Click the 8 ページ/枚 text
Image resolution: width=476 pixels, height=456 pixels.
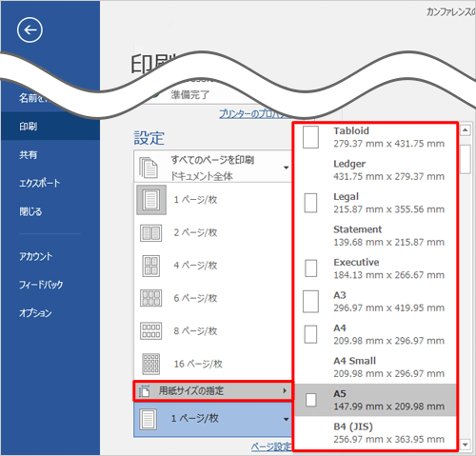pos(195,331)
